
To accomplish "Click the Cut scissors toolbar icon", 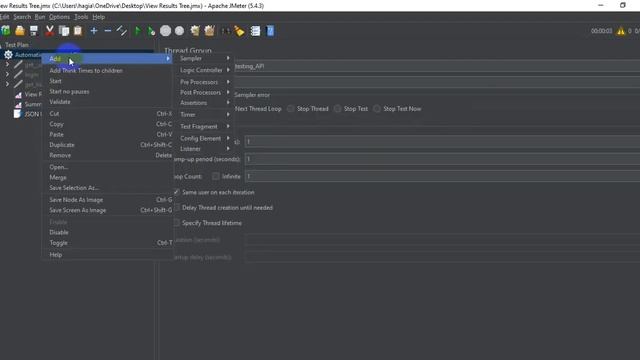I will pos(49,31).
